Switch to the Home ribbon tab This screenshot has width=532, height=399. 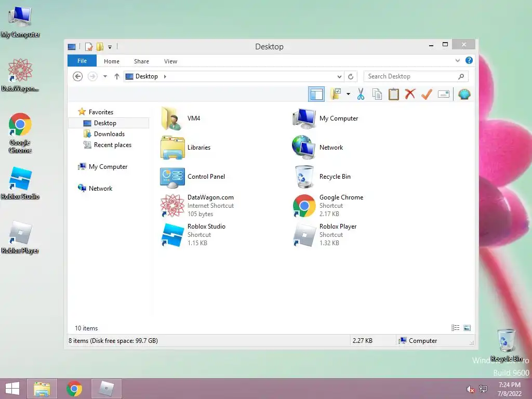click(x=112, y=61)
